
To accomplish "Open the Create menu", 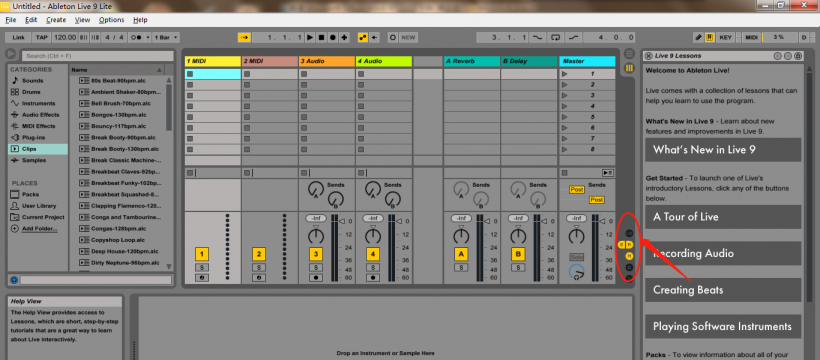I will 56,20.
